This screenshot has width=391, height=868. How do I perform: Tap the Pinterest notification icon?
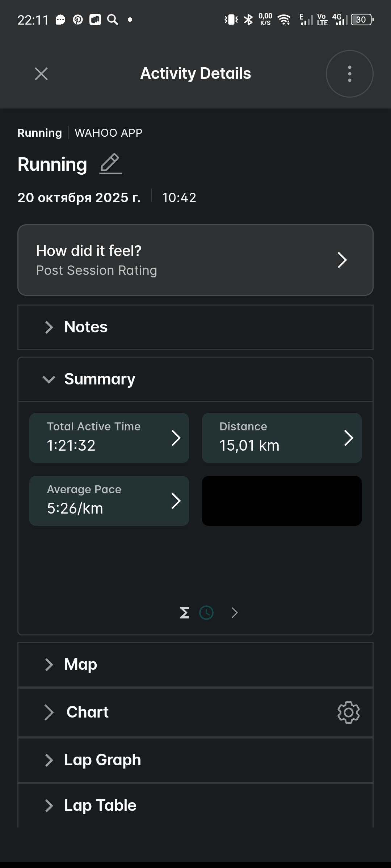78,20
